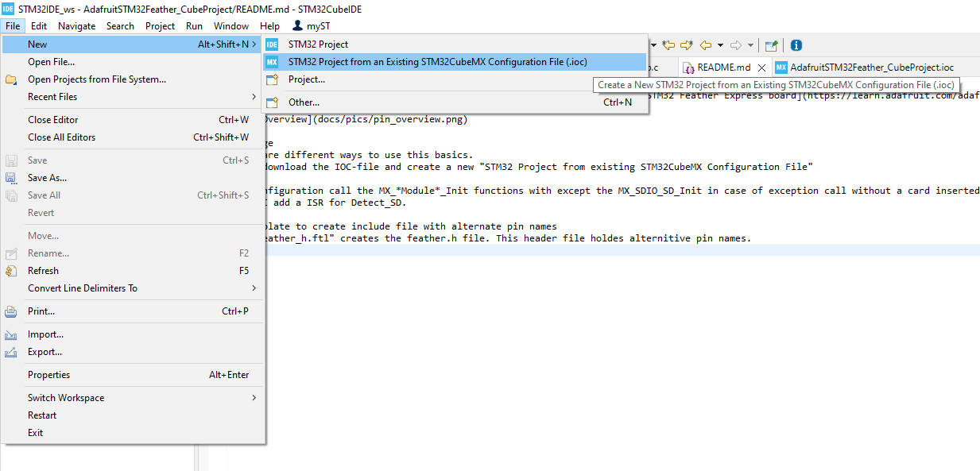Viewport: 980px width, 471px height.
Task: Click the Revert menu entry
Action: (132, 213)
